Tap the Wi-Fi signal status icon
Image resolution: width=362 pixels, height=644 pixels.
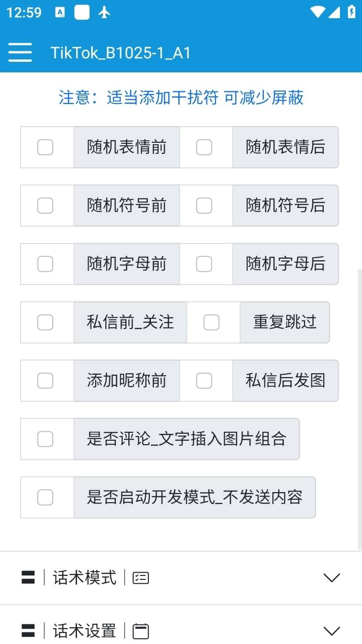[x=317, y=12]
